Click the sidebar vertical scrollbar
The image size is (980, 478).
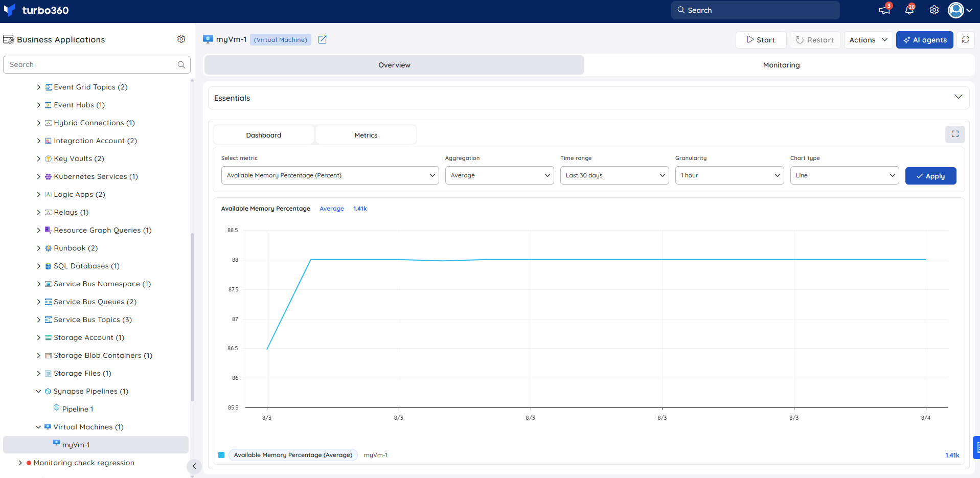(192, 317)
